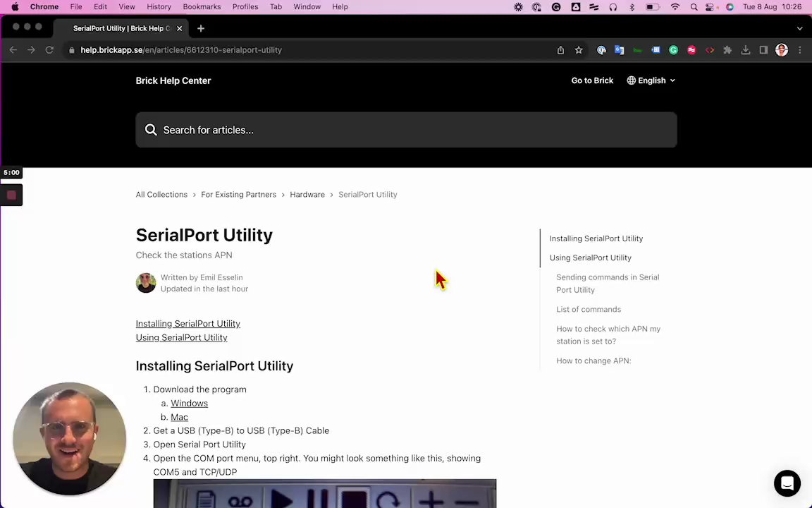
Task: Open Brick Help Center home link
Action: 173,80
